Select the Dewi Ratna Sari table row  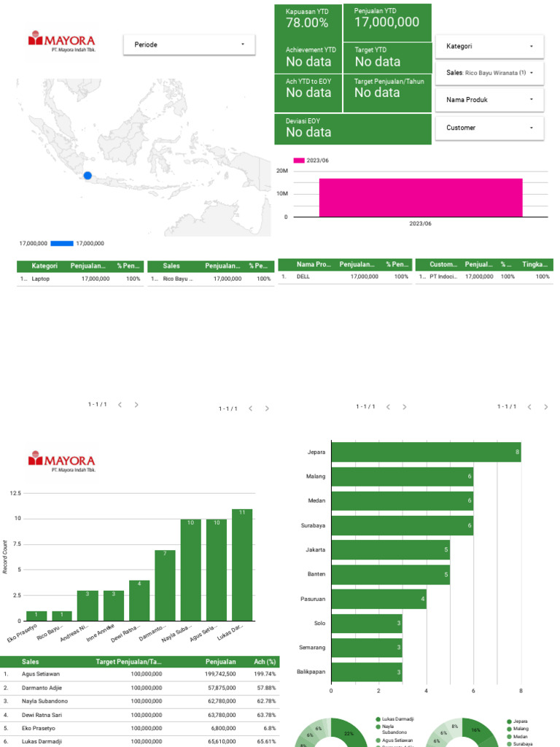click(139, 715)
